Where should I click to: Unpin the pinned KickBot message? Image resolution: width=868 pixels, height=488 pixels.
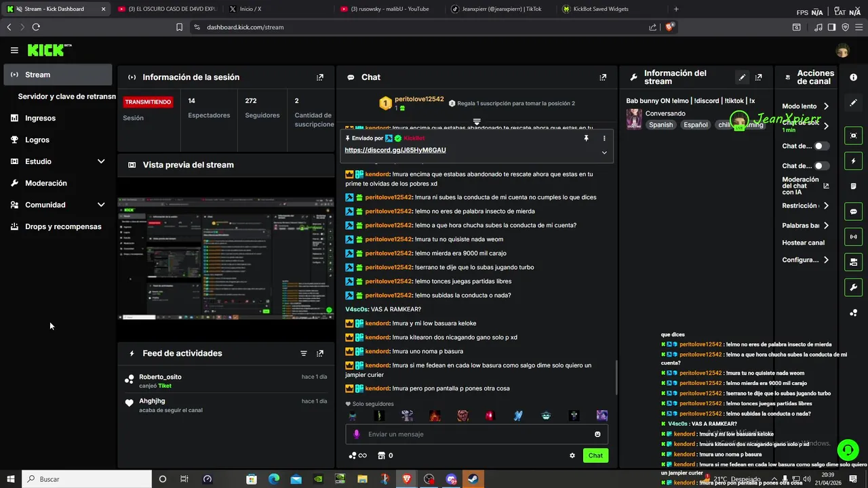point(586,138)
